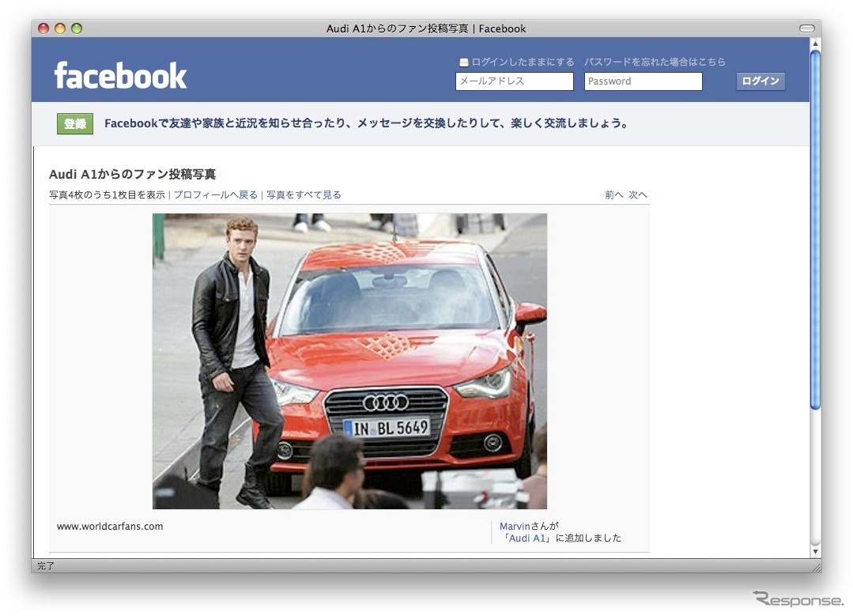
Task: Click the 完了 status bar text
Action: coord(46,566)
